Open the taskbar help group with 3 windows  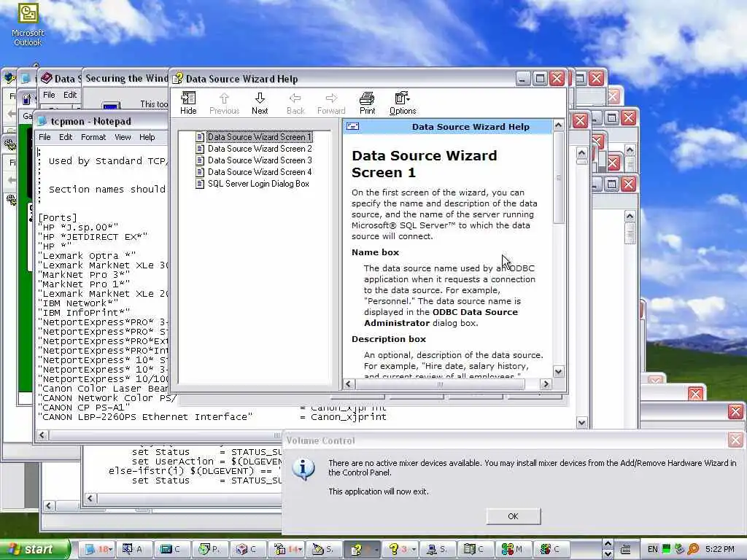[401, 550]
